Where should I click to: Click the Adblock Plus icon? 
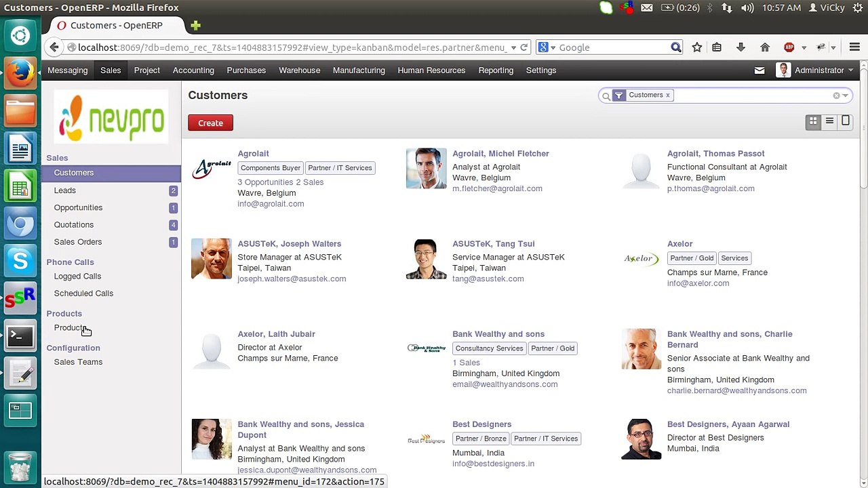pos(789,47)
